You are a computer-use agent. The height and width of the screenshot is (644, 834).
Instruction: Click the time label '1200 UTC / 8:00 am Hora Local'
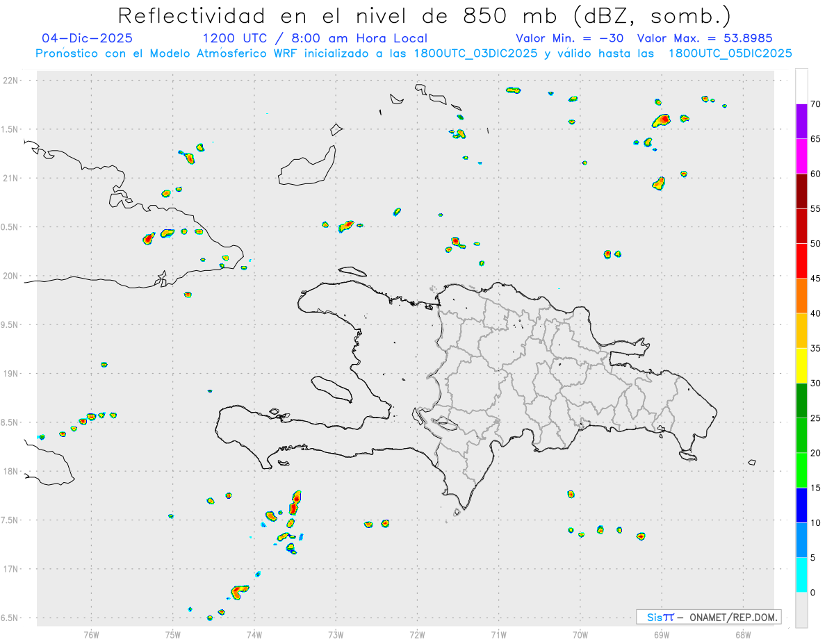pos(315,38)
